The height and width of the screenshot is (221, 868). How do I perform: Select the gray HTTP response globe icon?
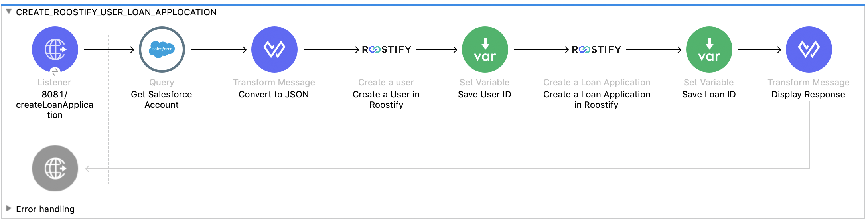point(55,168)
